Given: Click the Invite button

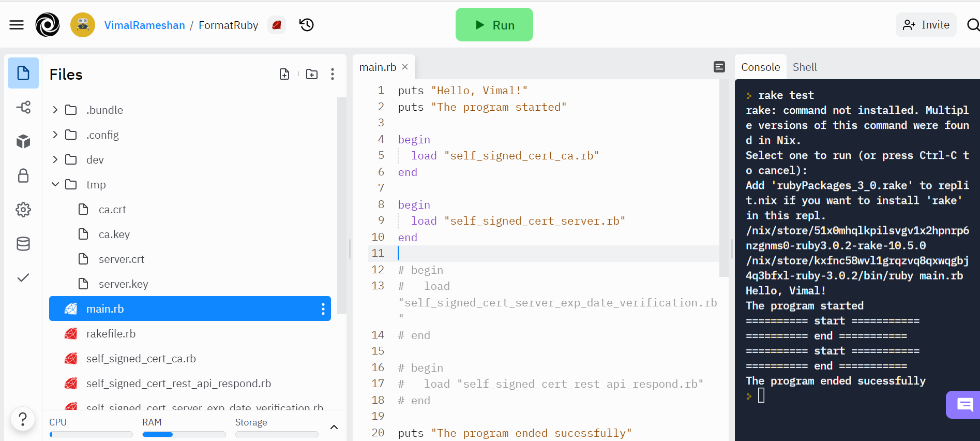Looking at the screenshot, I should pyautogui.click(x=926, y=25).
